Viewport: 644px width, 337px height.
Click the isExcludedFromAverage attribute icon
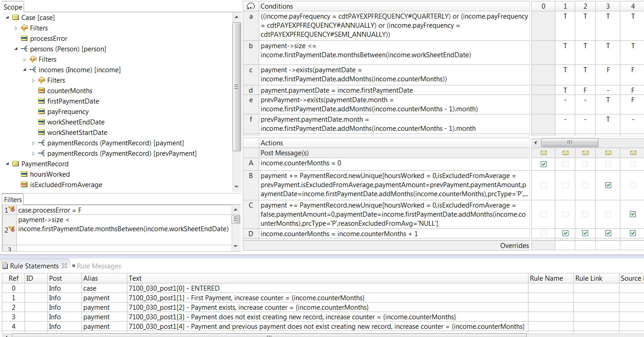[25, 185]
